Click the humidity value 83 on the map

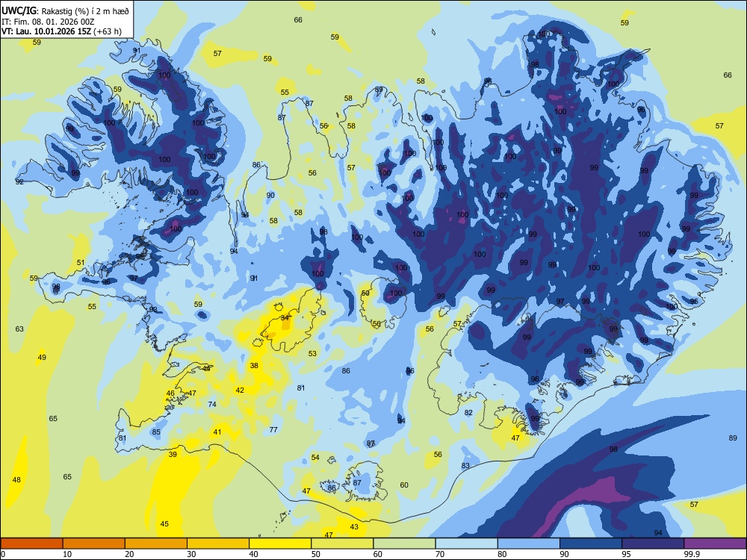point(465,465)
